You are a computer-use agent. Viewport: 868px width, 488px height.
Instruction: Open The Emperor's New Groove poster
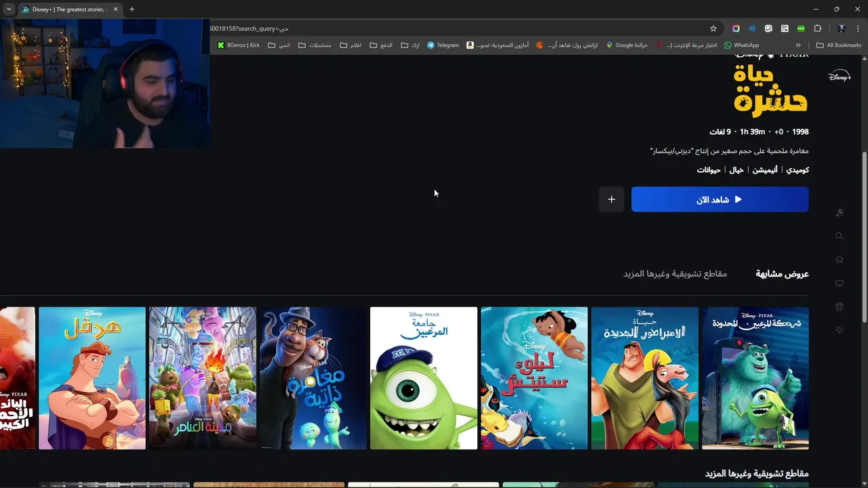click(x=645, y=378)
